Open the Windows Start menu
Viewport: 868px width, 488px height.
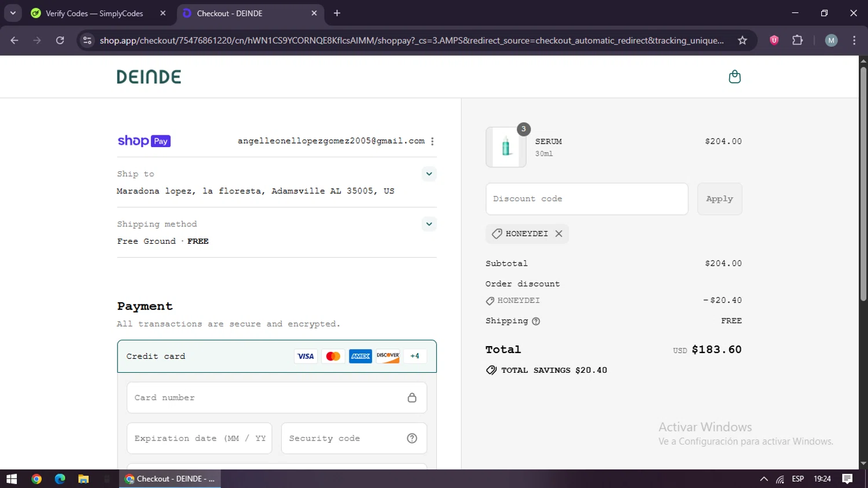coord(12,479)
